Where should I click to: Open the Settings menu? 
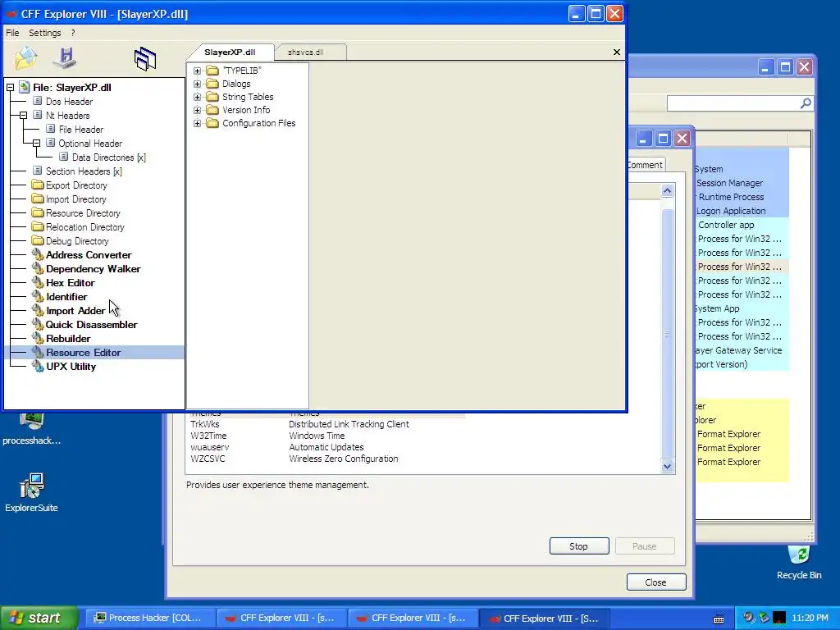point(45,33)
